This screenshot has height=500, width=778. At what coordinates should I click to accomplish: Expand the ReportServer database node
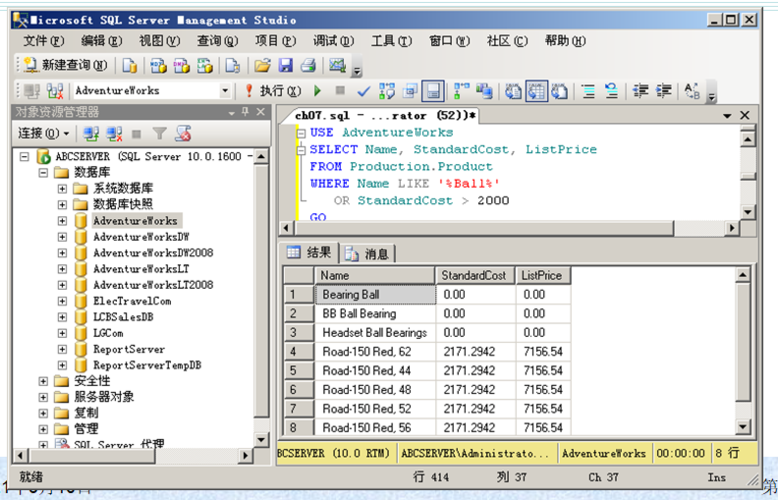point(62,349)
